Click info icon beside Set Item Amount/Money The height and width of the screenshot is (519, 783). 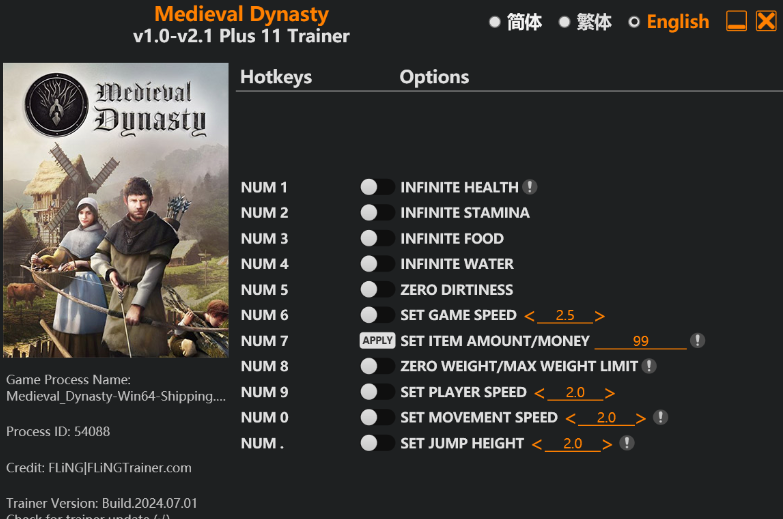pos(698,341)
